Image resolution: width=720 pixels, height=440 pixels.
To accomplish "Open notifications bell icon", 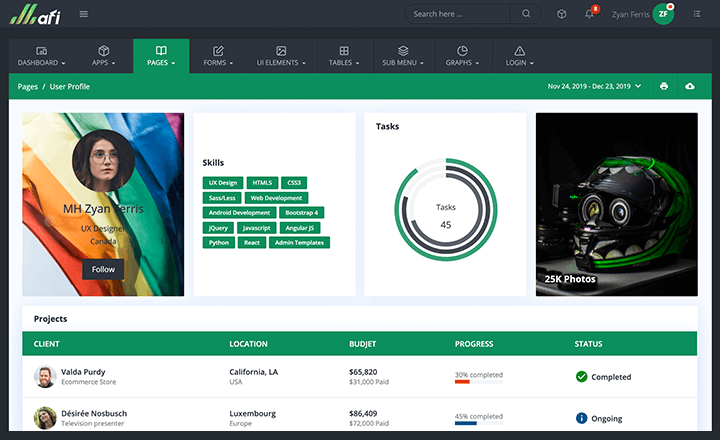I will tap(590, 14).
